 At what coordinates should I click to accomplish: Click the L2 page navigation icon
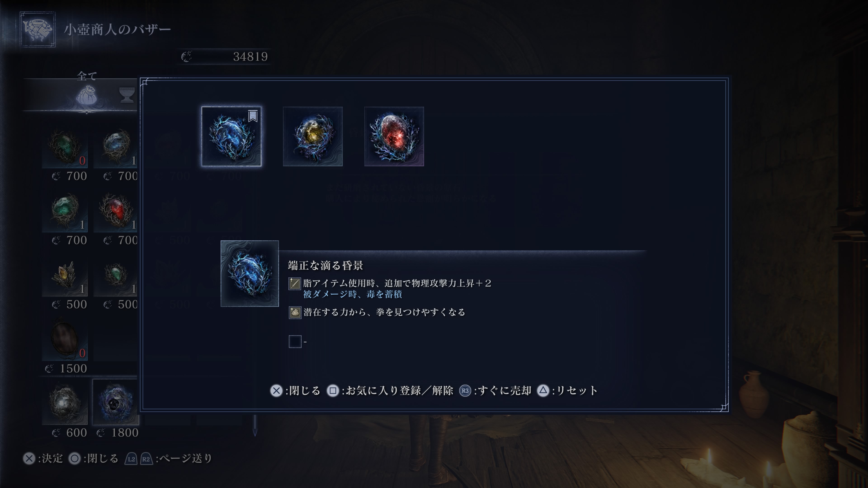pyautogui.click(x=131, y=459)
